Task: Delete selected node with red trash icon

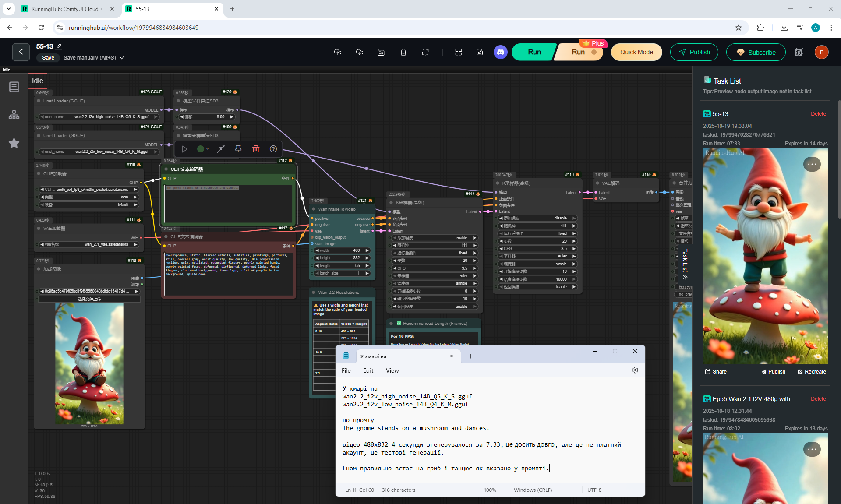Action: click(x=256, y=149)
